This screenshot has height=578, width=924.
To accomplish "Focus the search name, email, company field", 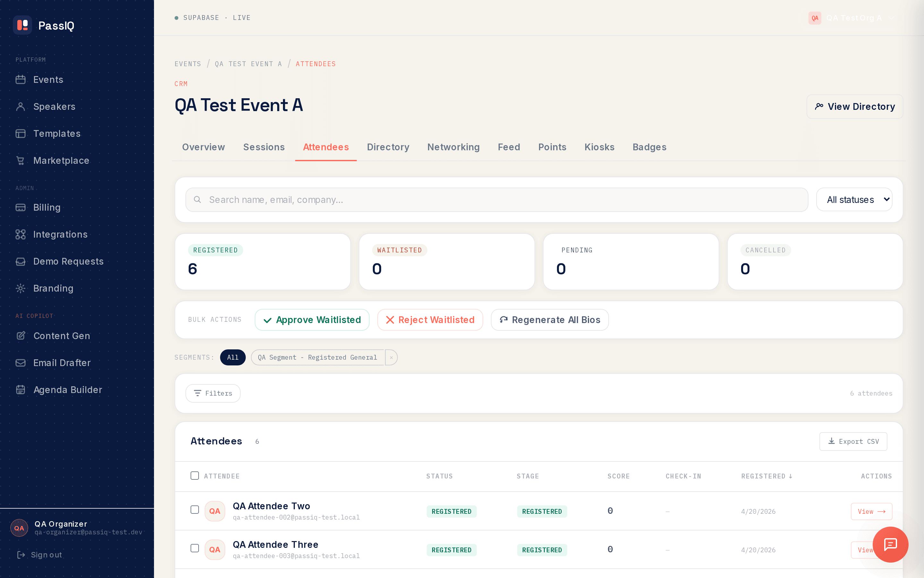I will 497,199.
